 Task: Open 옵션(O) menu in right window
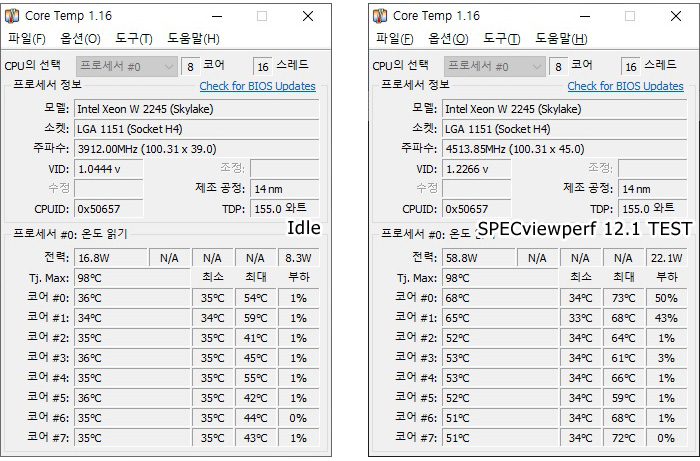click(448, 39)
